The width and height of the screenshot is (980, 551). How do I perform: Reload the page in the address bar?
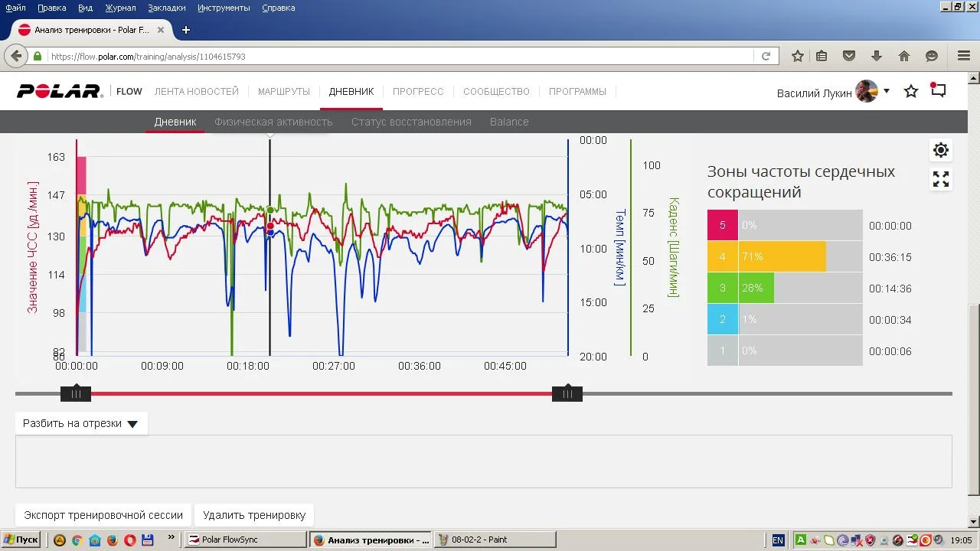click(766, 56)
